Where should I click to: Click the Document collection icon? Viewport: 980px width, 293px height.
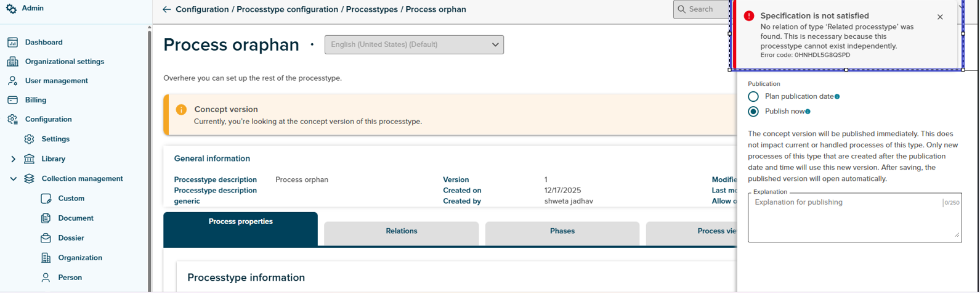point(46,218)
